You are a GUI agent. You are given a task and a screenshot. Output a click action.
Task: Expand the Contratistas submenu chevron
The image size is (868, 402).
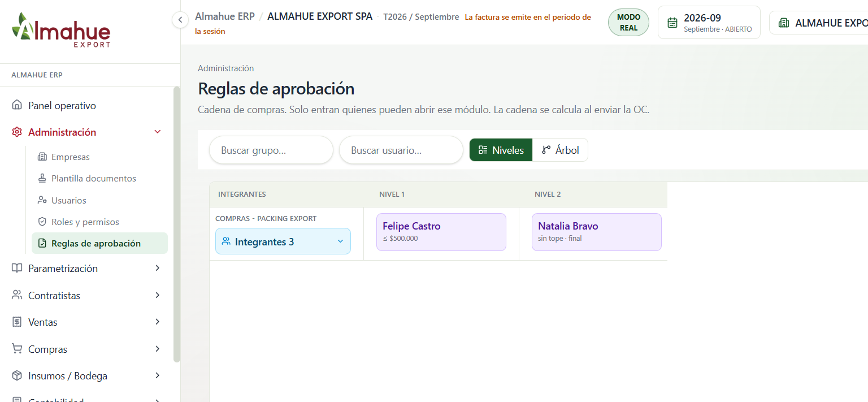(158, 295)
